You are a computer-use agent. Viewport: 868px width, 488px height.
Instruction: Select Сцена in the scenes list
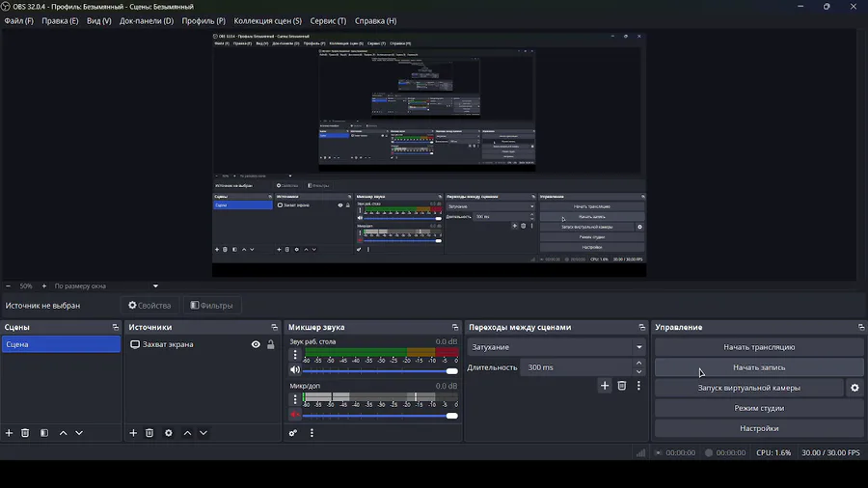(x=61, y=344)
